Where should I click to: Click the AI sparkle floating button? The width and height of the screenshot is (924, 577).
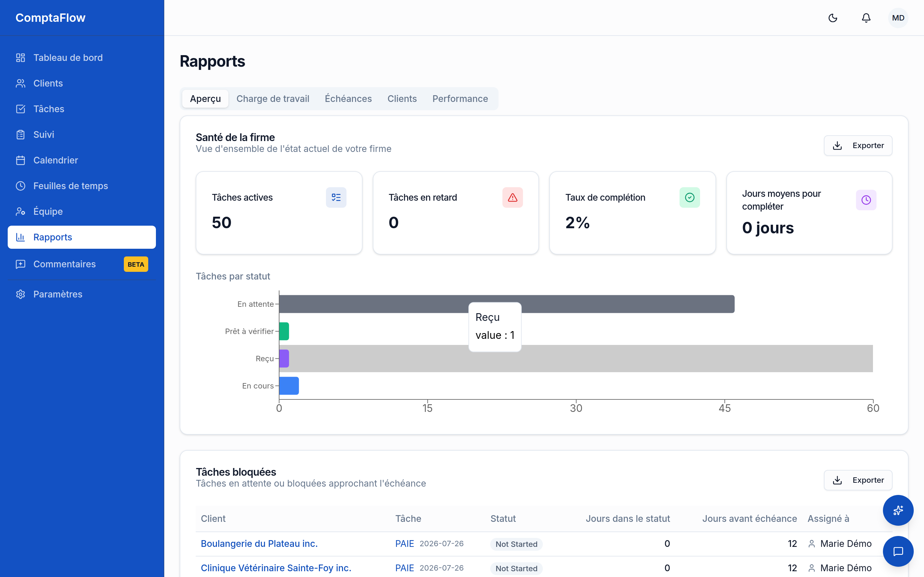(x=898, y=510)
